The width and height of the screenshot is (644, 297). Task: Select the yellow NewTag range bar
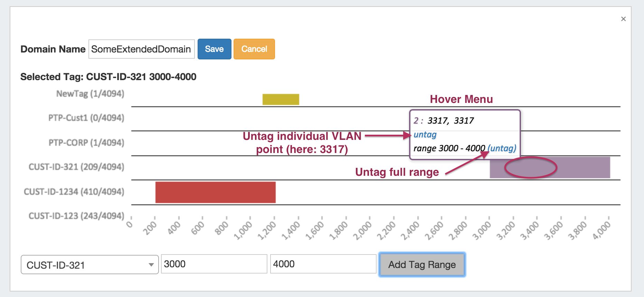[281, 99]
